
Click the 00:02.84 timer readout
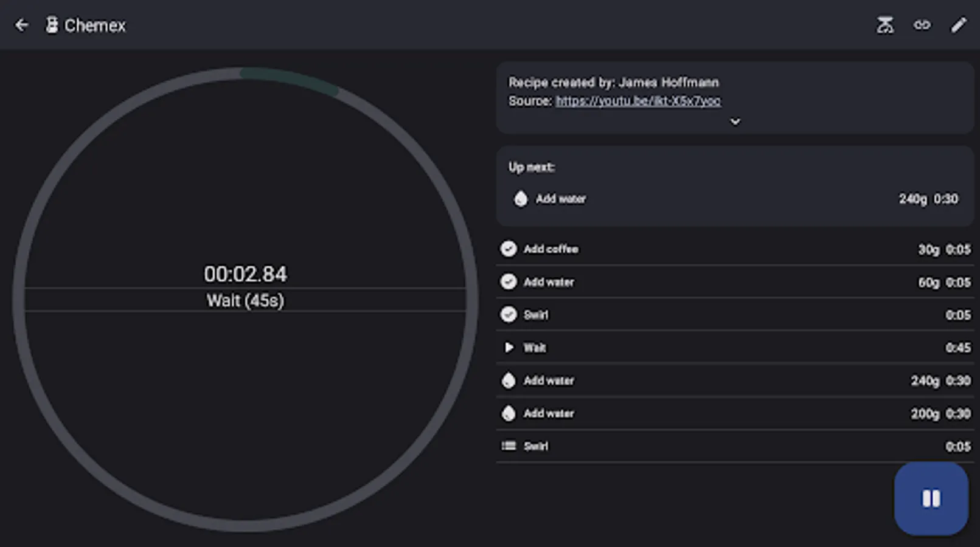245,274
